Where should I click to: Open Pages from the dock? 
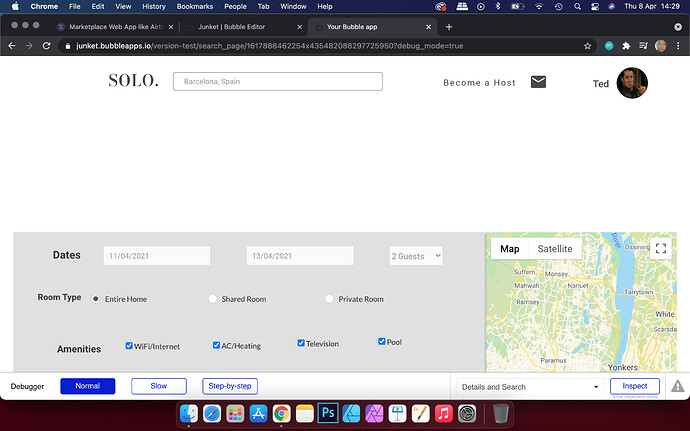[x=421, y=413]
